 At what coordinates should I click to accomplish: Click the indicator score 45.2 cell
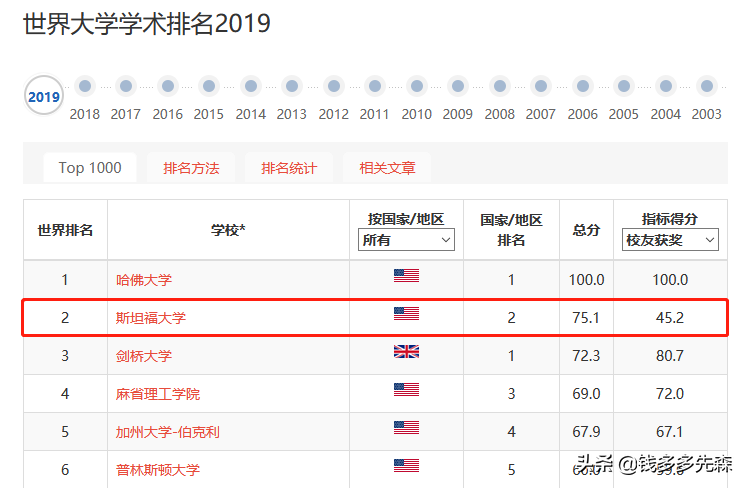tap(670, 318)
